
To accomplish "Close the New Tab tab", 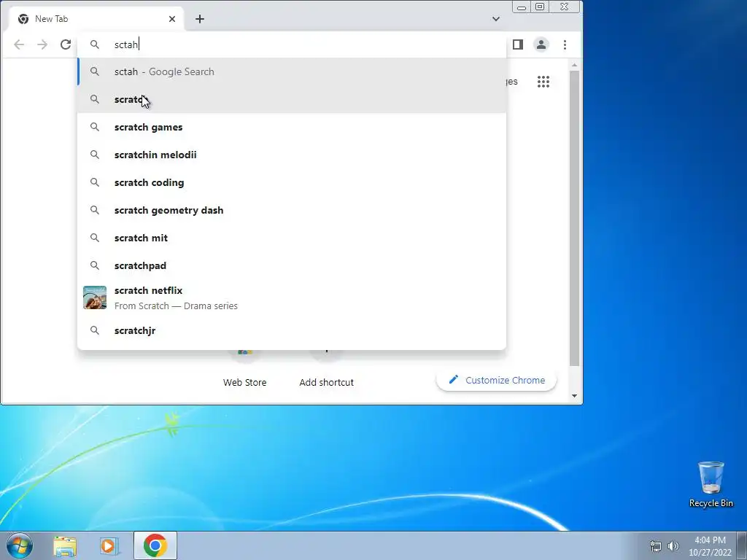I will pyautogui.click(x=172, y=19).
